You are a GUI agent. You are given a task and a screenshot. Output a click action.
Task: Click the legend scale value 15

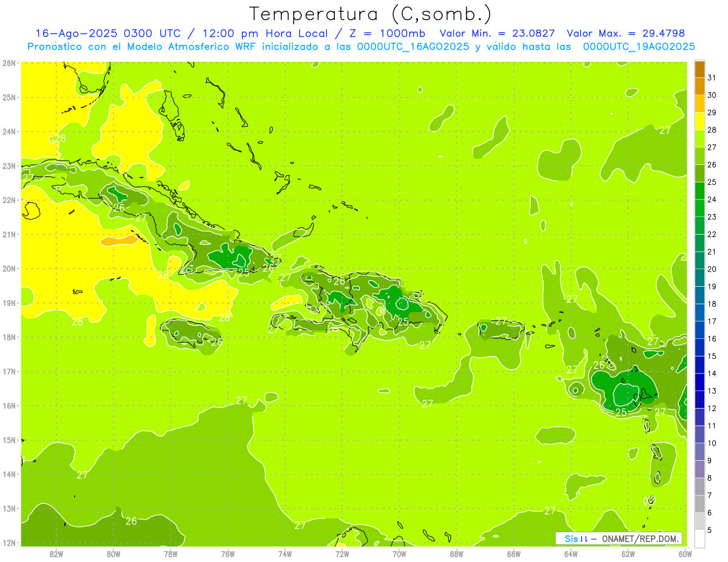point(712,356)
